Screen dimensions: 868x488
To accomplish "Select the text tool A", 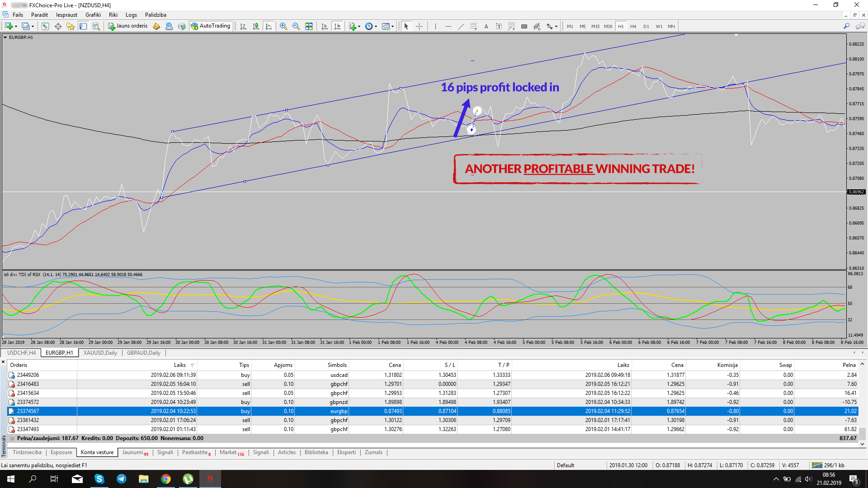I will pyautogui.click(x=486, y=26).
